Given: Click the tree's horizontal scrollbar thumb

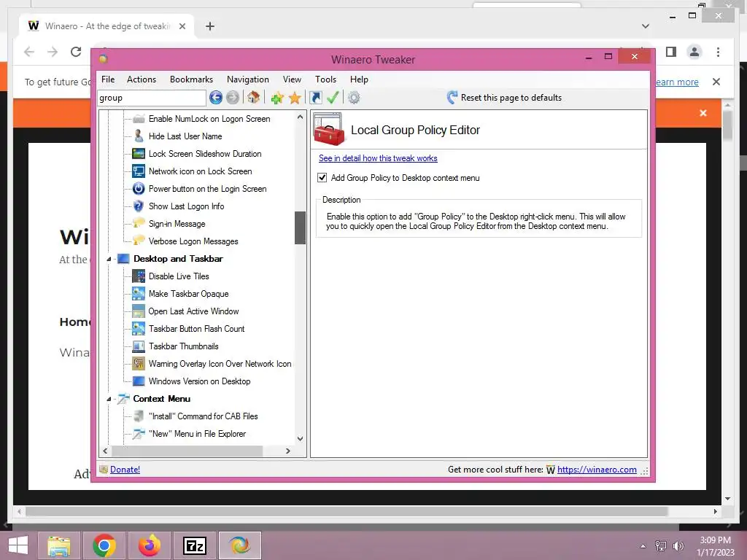Looking at the screenshot, I should tap(187, 451).
